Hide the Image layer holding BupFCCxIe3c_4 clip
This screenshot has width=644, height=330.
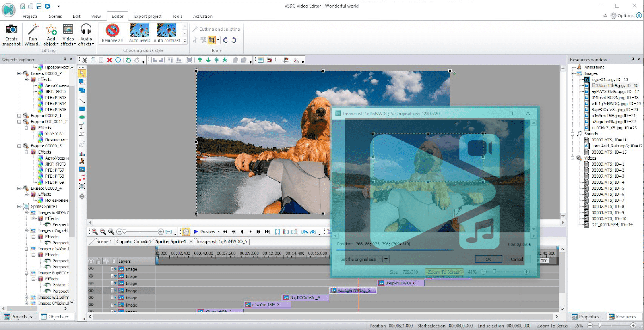pos(91,298)
